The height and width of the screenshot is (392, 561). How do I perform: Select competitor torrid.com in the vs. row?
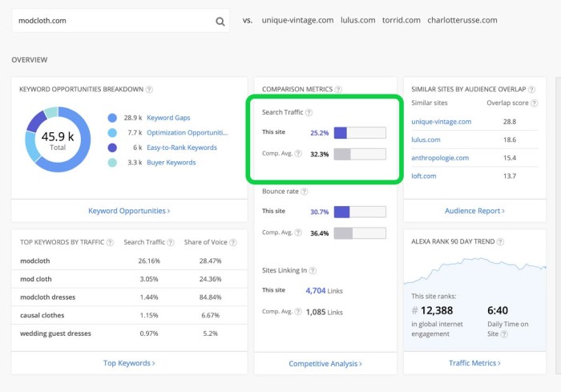coord(401,20)
